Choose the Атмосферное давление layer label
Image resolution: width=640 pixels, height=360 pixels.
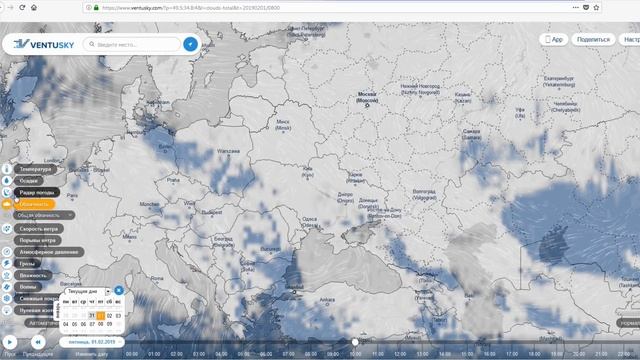coord(49,252)
